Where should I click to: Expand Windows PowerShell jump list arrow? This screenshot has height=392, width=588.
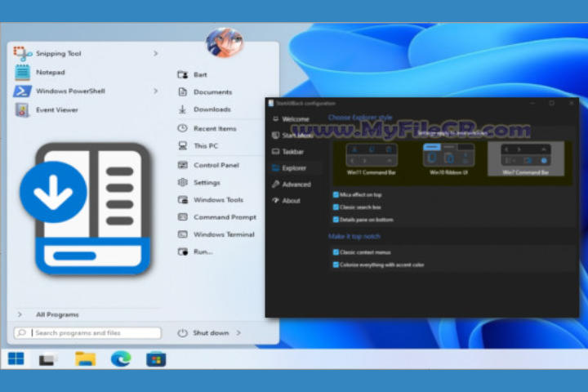point(156,91)
